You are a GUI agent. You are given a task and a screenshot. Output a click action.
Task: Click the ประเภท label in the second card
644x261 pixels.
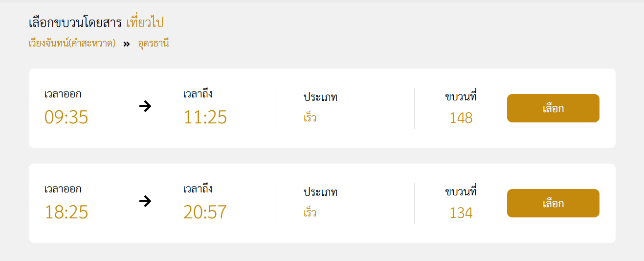320,192
